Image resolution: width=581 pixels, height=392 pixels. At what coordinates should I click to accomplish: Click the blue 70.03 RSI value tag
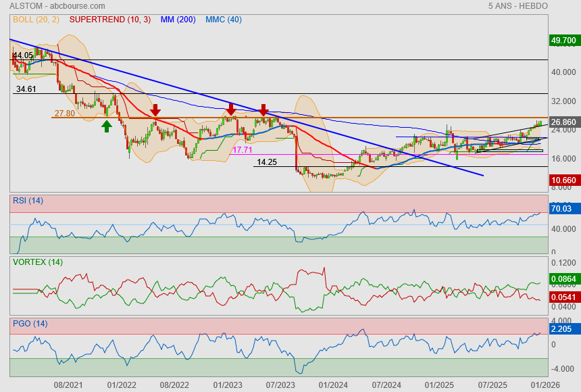[x=563, y=210]
